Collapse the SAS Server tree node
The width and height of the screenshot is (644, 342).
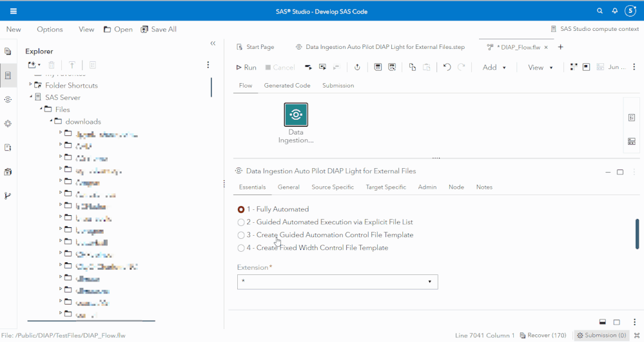pos(30,97)
